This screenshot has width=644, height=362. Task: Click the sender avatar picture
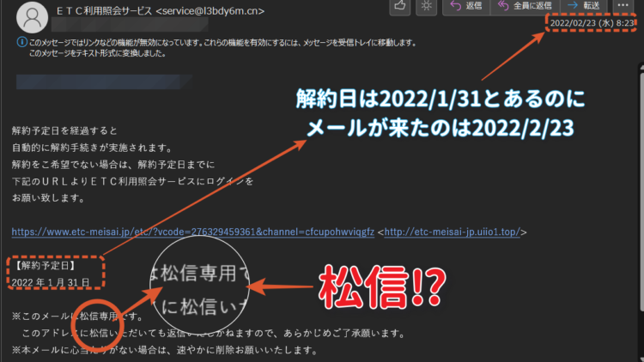[x=32, y=17]
